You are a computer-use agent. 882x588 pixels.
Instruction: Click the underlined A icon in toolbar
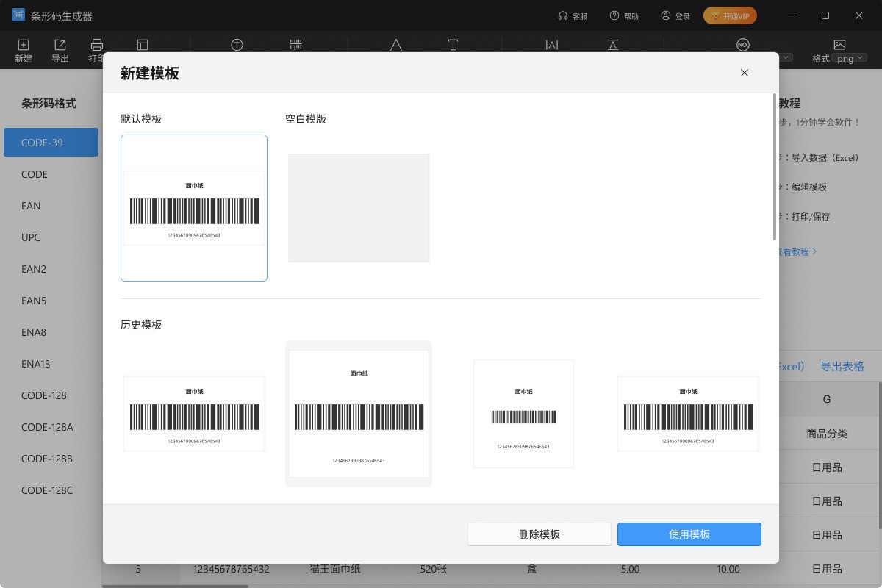tap(613, 45)
